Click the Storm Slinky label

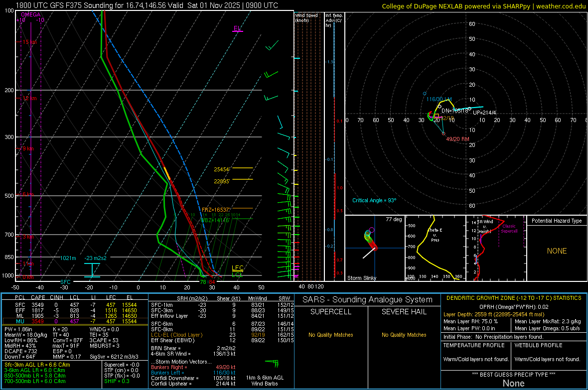click(361, 278)
